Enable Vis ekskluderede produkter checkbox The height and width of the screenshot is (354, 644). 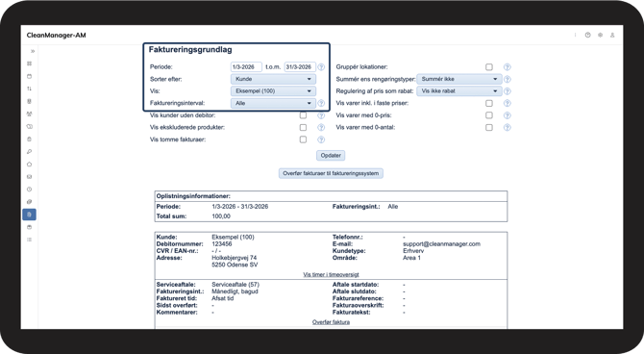(303, 127)
